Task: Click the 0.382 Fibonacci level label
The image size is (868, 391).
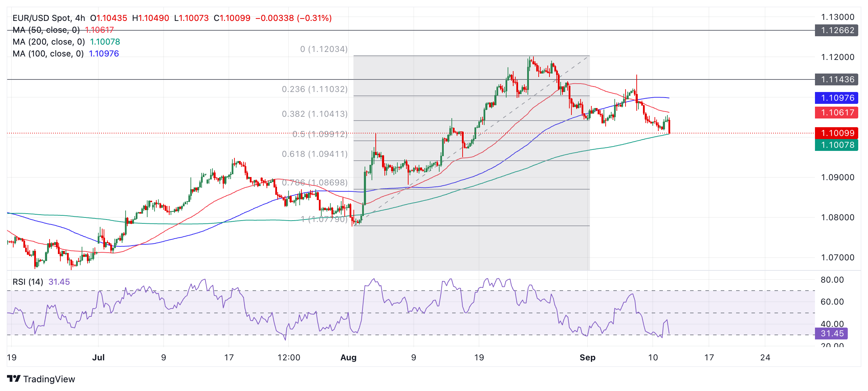Action: tap(315, 114)
